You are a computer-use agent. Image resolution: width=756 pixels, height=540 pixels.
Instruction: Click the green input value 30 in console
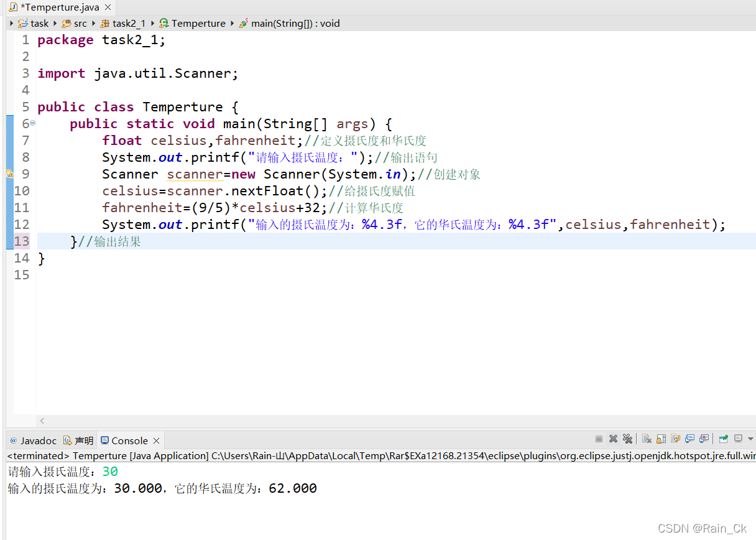[110, 472]
